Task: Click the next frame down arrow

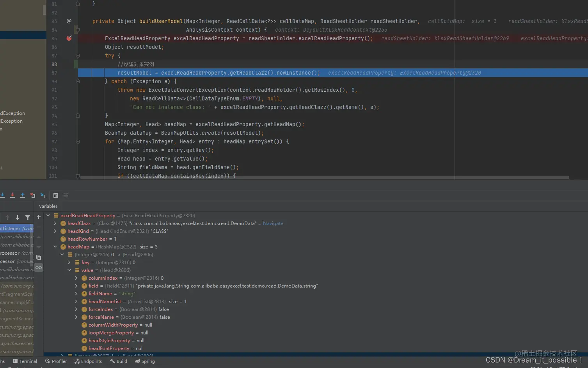Action: pos(18,218)
